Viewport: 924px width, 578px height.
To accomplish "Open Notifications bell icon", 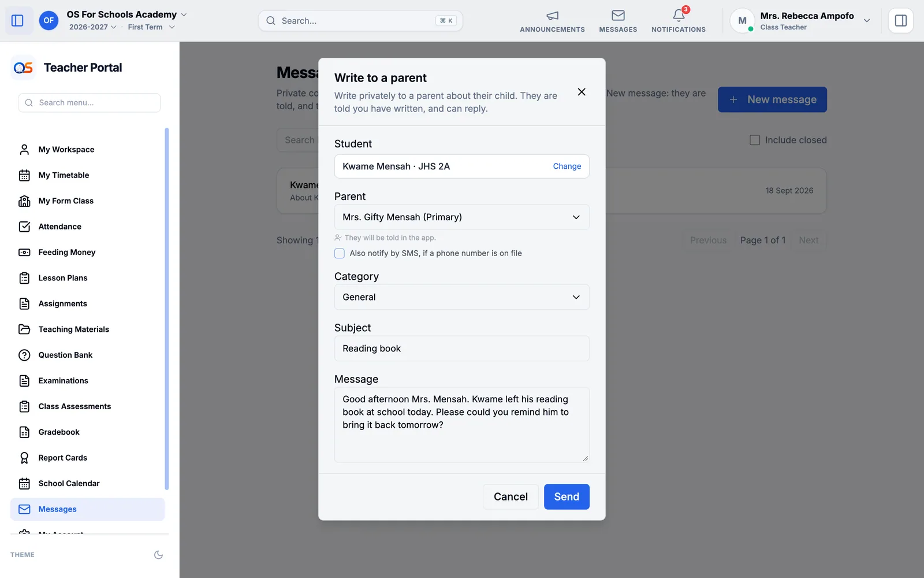I will pyautogui.click(x=679, y=16).
